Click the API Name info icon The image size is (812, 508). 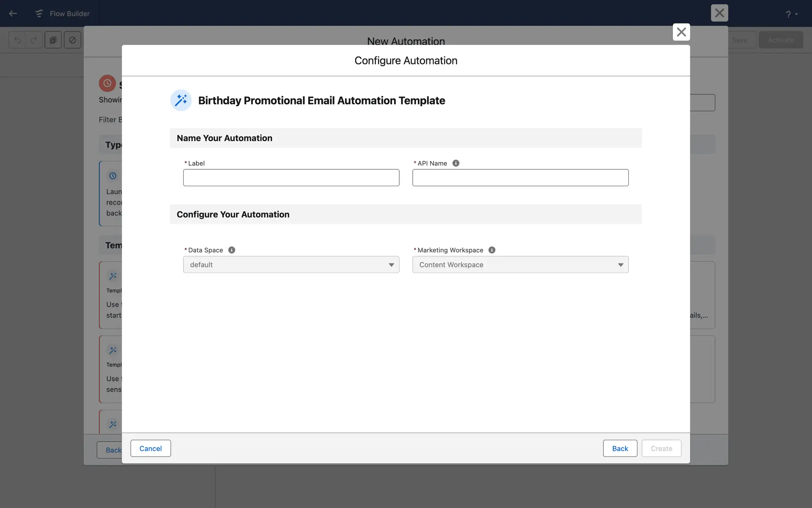455,163
